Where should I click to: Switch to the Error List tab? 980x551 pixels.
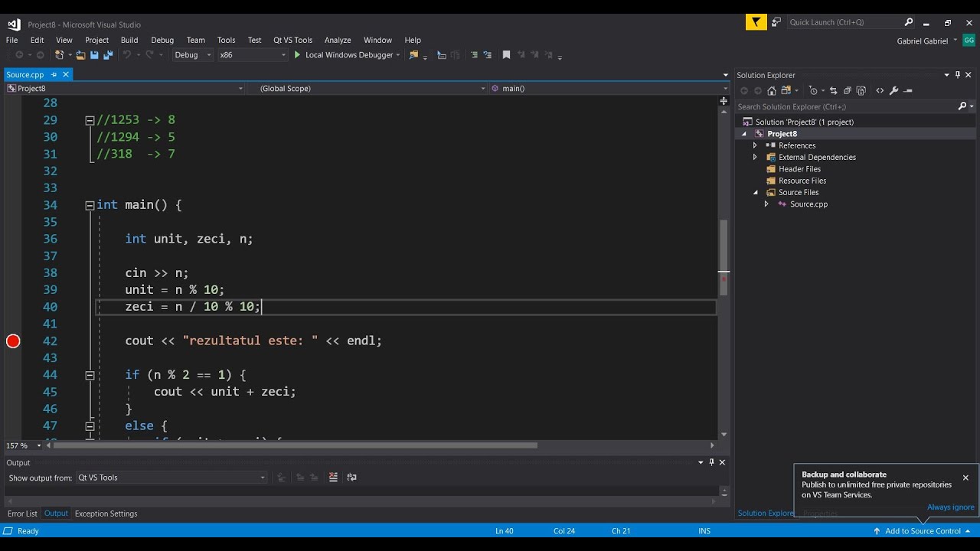(22, 514)
